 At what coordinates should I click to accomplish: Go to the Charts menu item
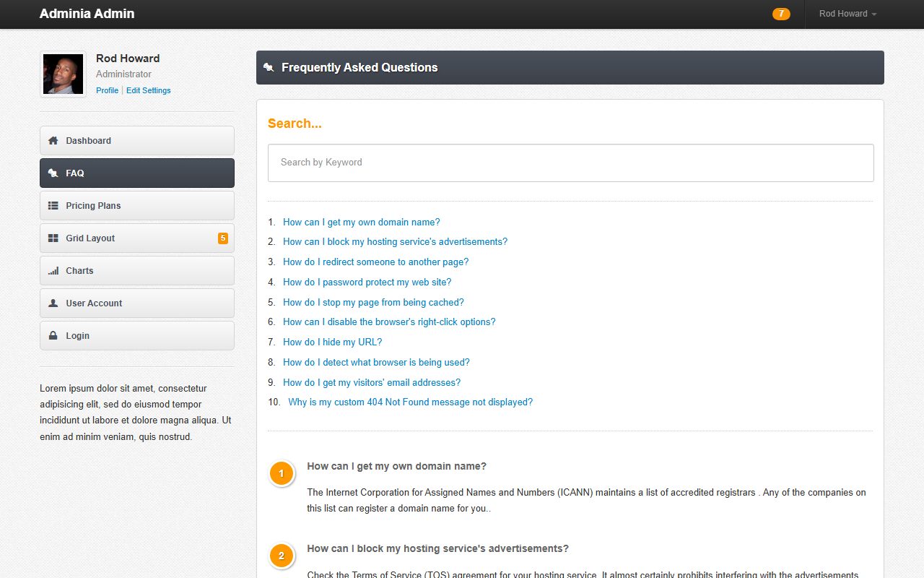click(x=137, y=271)
